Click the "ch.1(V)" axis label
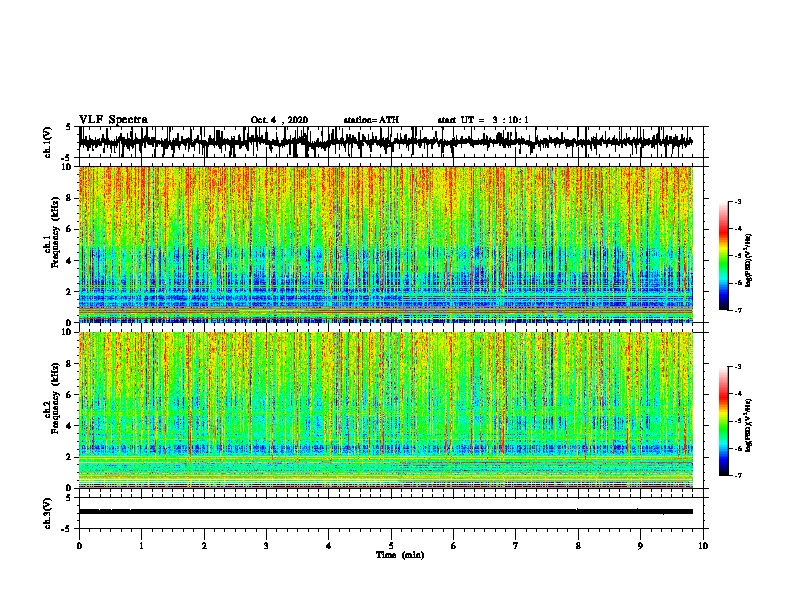792x612 pixels. coord(48,142)
